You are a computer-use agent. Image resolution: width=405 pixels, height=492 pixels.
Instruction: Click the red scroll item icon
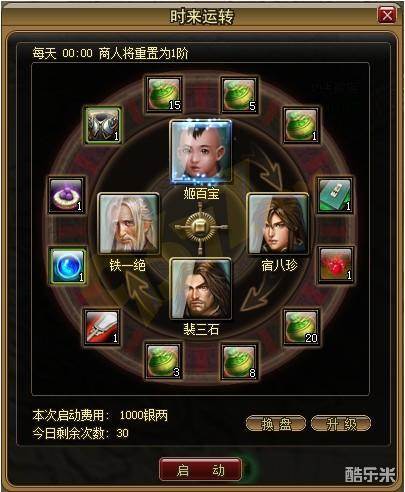(x=102, y=327)
